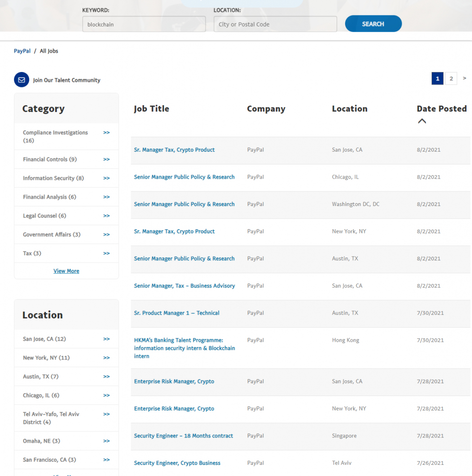Open Security Engineer – 18 Months contract job
Image resolution: width=472 pixels, height=476 pixels.
coord(184,436)
